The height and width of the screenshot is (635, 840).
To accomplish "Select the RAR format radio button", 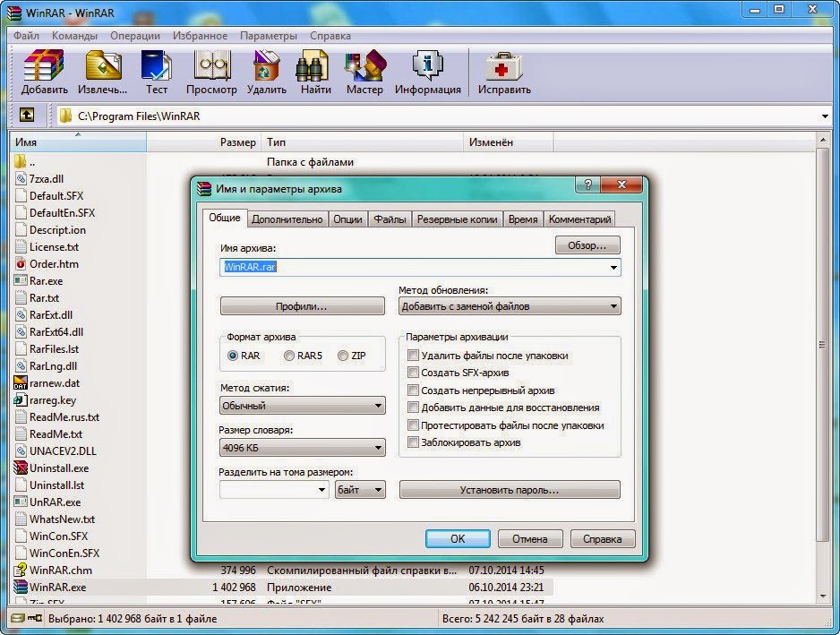I will pos(233,356).
